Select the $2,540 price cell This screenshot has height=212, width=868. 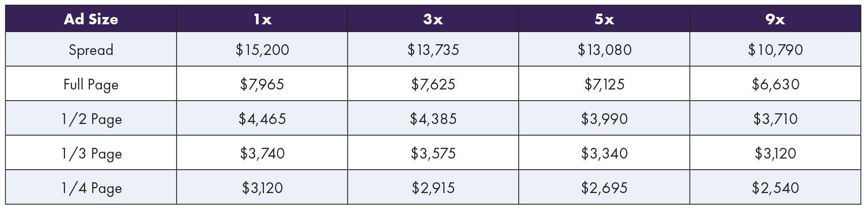tap(775, 188)
